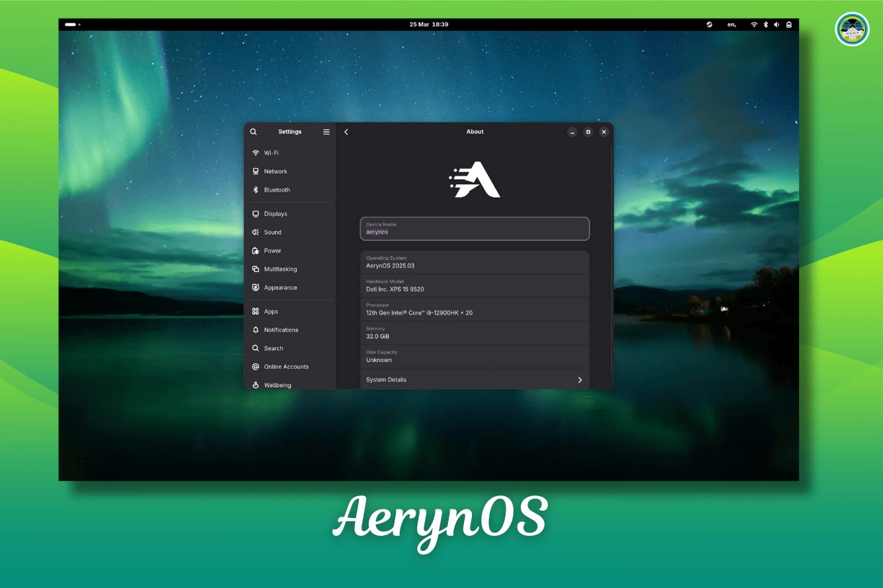This screenshot has height=588, width=883.
Task: Select the Bluetooth sidebar icon
Action: 256,190
